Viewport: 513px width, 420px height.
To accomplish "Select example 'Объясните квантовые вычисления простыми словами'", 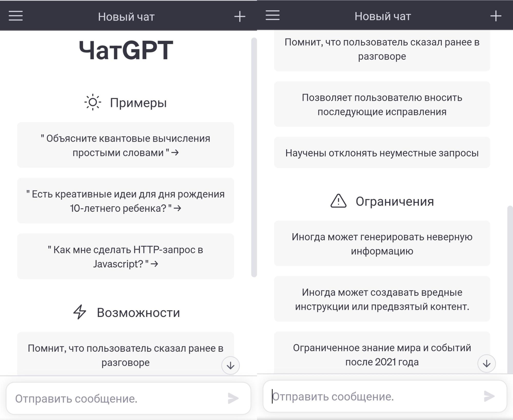I will [x=125, y=145].
